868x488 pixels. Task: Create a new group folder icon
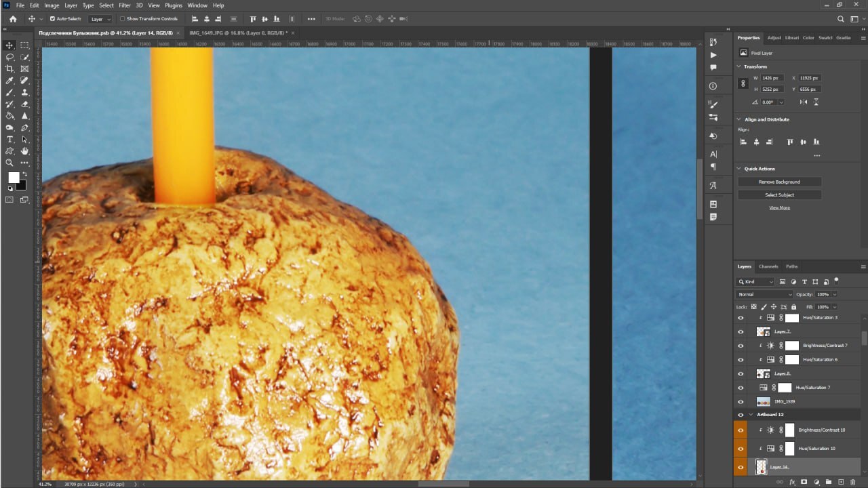pyautogui.click(x=829, y=483)
